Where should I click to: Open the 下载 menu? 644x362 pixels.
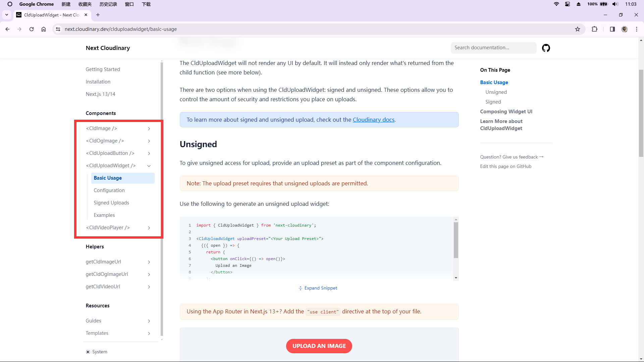[146, 4]
